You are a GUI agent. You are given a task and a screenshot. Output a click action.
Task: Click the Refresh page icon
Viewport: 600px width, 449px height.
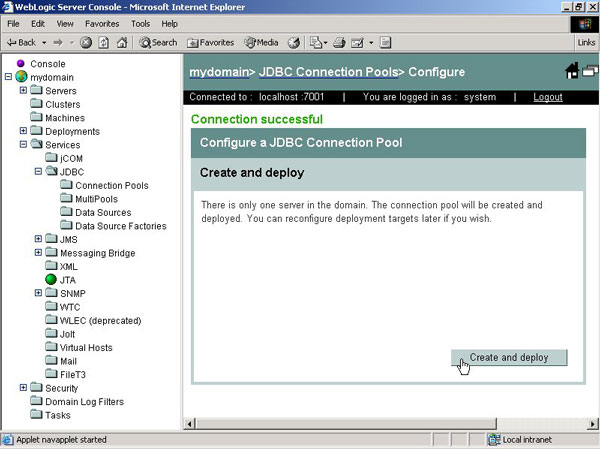point(104,42)
